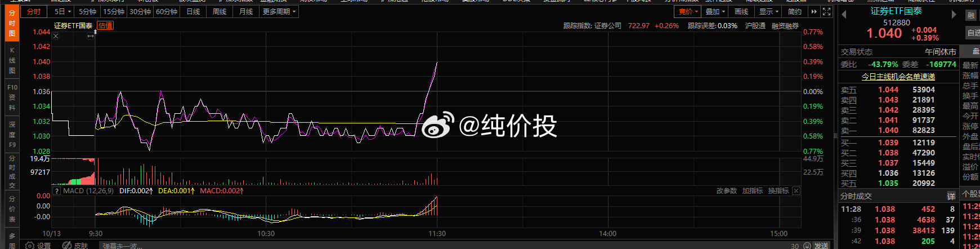Click the 融 margin badge icon
Screen dimensions: 980x249
(971, 16)
